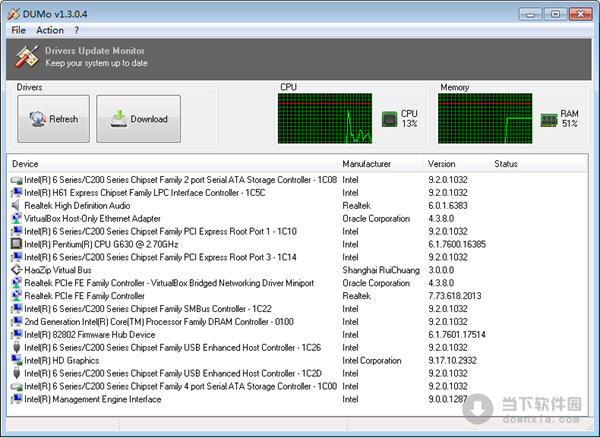Select Intel(R) HD Graphics device name

(x=62, y=360)
